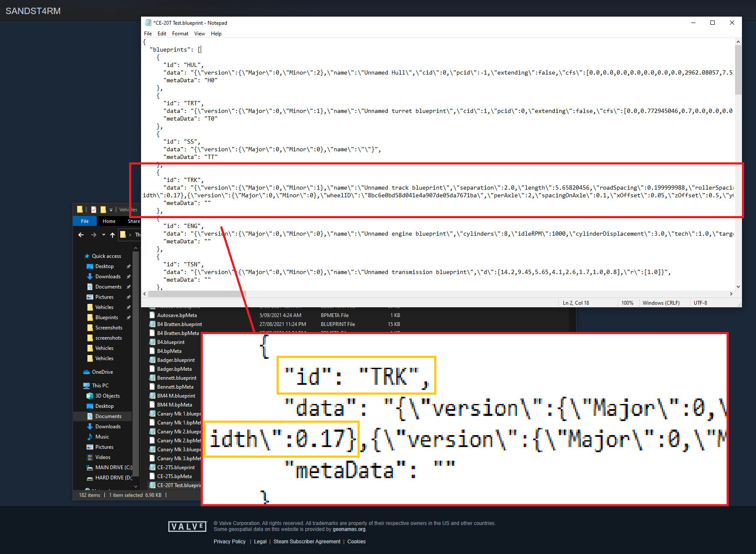
Task: Click New folder icon in Explorer title bar
Action: click(x=103, y=210)
